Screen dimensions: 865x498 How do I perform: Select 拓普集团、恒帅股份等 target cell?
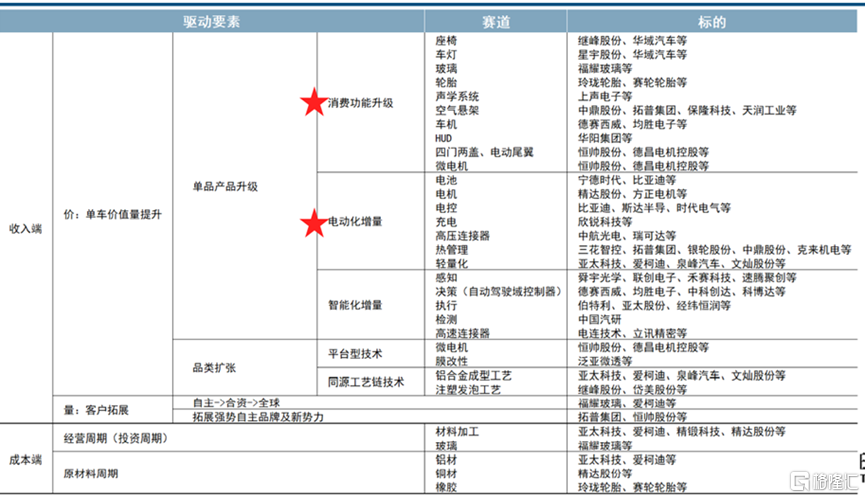(632, 417)
